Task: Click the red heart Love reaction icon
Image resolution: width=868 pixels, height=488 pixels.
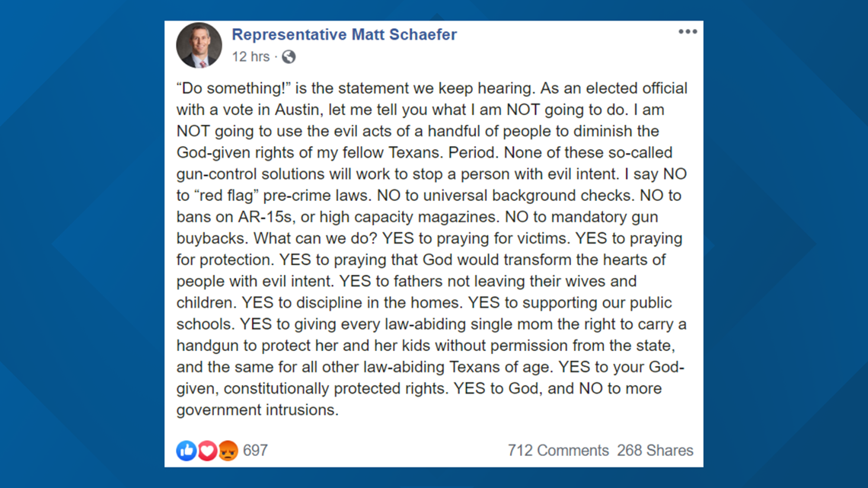Action: pos(206,451)
